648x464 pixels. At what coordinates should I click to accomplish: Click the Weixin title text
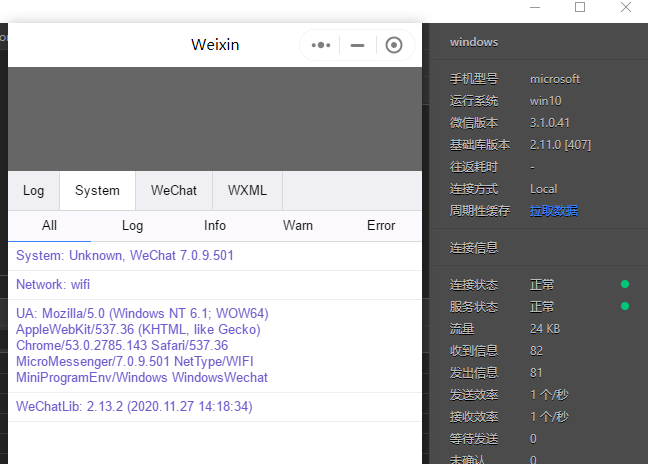click(215, 45)
